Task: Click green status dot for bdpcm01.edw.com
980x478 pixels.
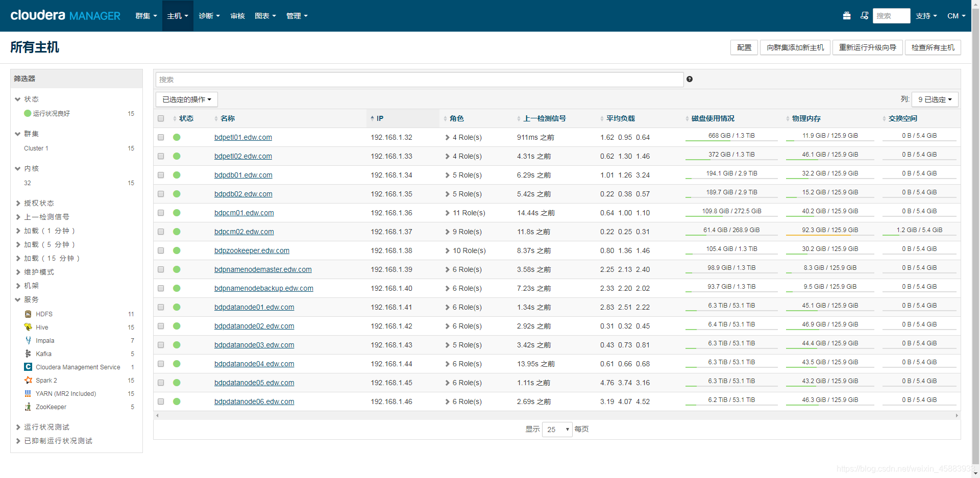Action: 177,213
